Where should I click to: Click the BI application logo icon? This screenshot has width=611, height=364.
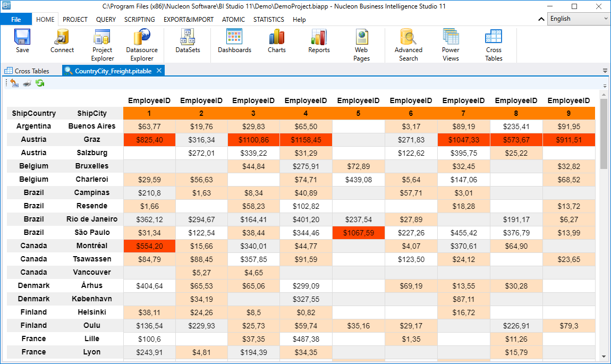(6, 6)
